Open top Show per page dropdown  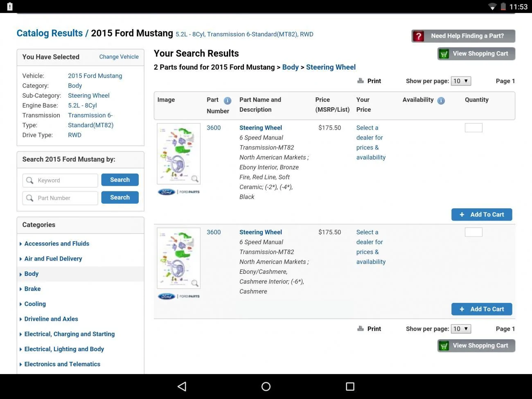tap(461, 81)
